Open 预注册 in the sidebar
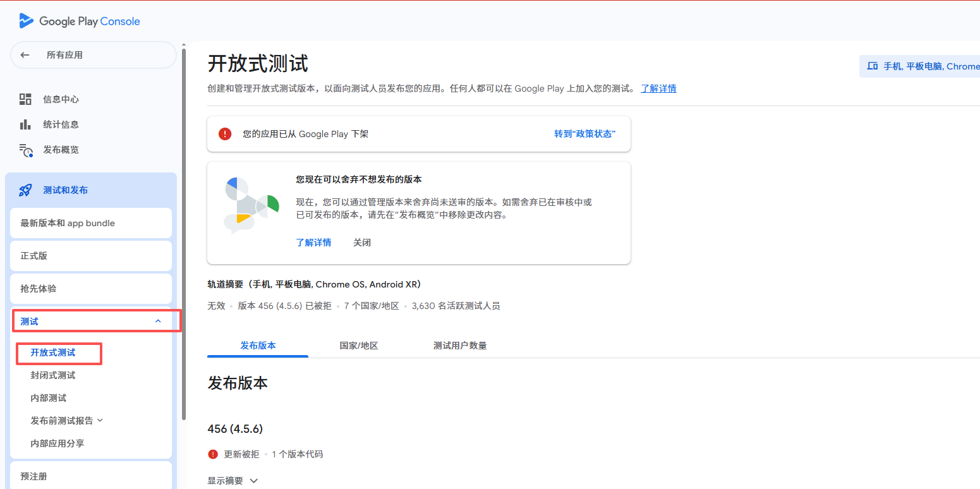Viewport: 980px width, 489px height. point(91,475)
